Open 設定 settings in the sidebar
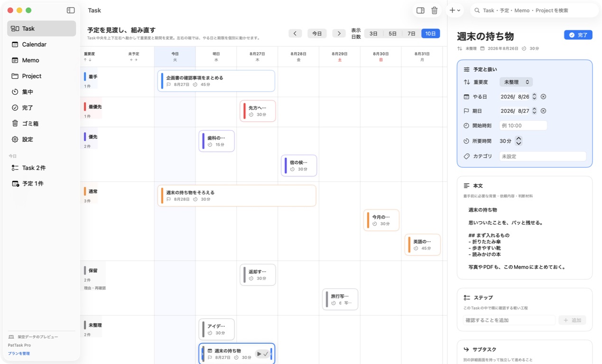Image resolution: width=602 pixels, height=364 pixels. 42,139
